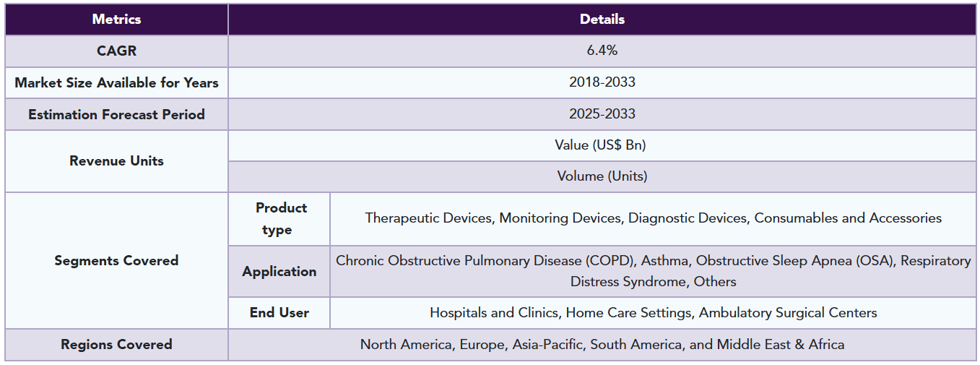The height and width of the screenshot is (365, 980).
Task: Select the Revenue Units row label
Action: (116, 160)
